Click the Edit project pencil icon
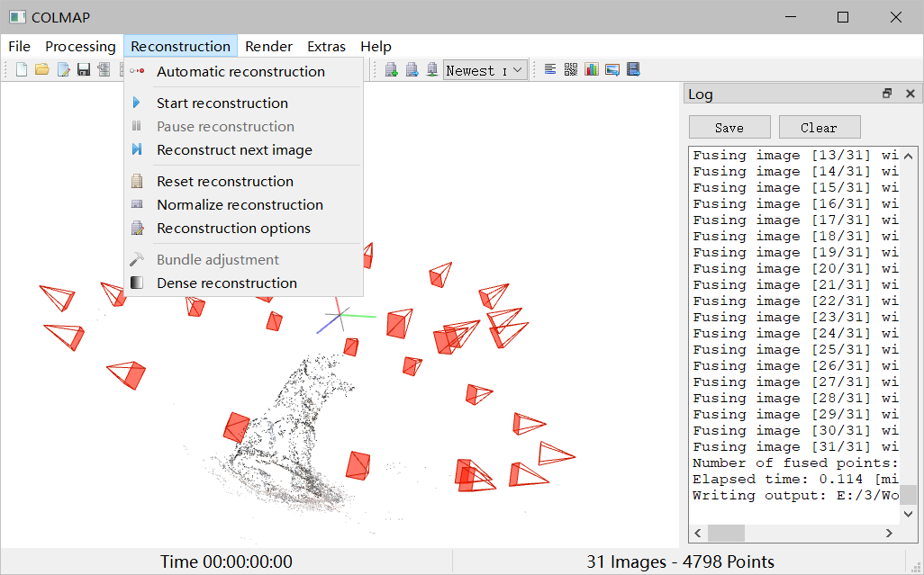Viewport: 924px width, 575px height. 63,70
